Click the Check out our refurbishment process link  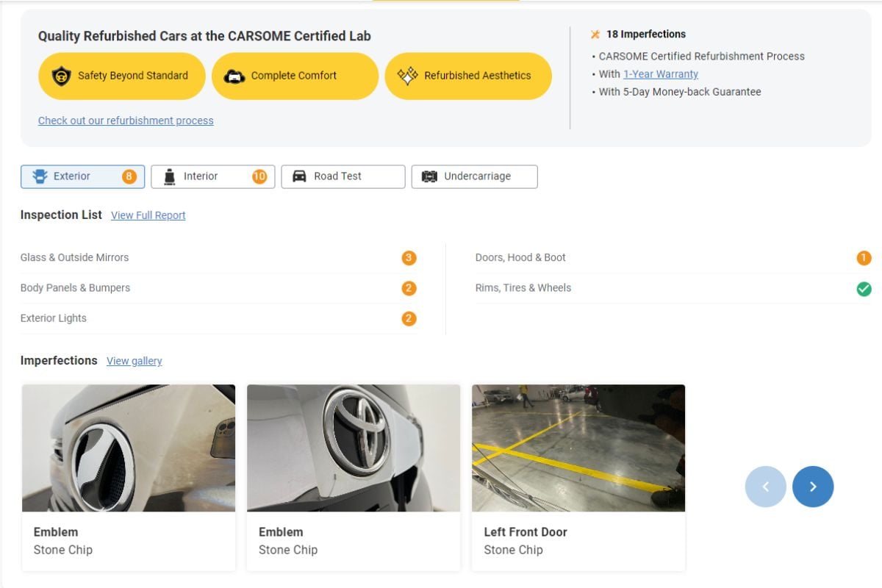coord(126,120)
